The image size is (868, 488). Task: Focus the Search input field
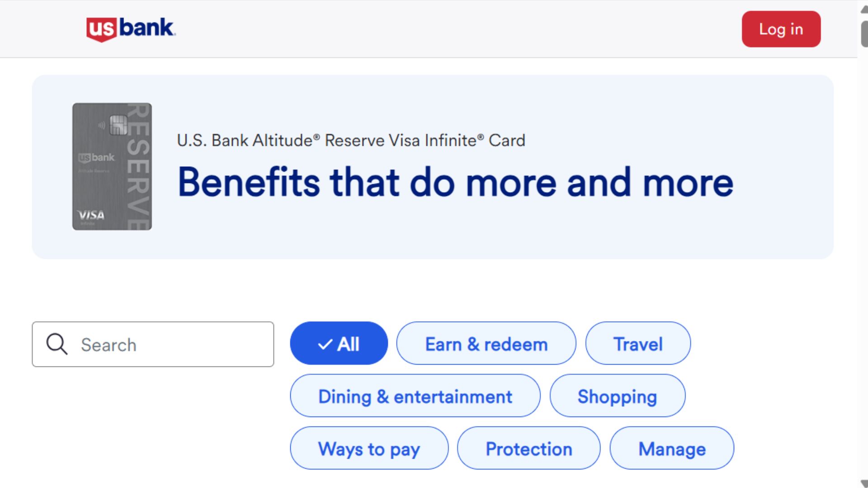pos(153,344)
